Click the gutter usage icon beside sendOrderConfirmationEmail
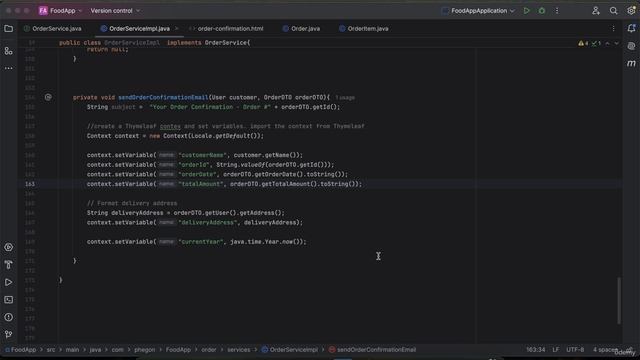Screen dimensions: 640x360 tap(48, 97)
